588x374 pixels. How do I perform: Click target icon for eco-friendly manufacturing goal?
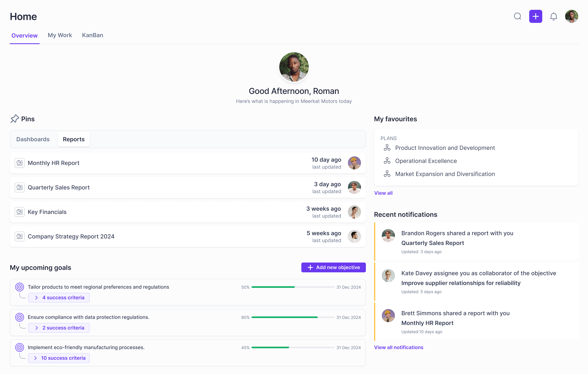pos(20,347)
